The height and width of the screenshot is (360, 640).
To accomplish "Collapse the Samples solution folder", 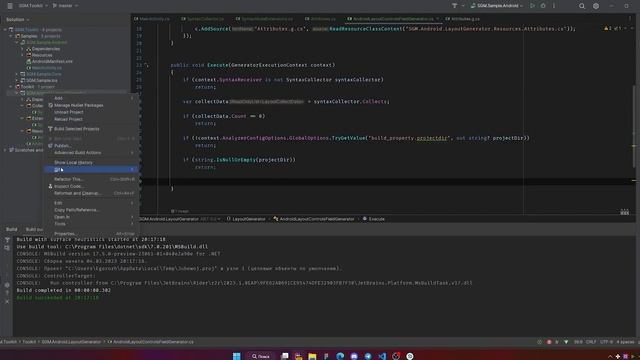I will (x=11, y=36).
